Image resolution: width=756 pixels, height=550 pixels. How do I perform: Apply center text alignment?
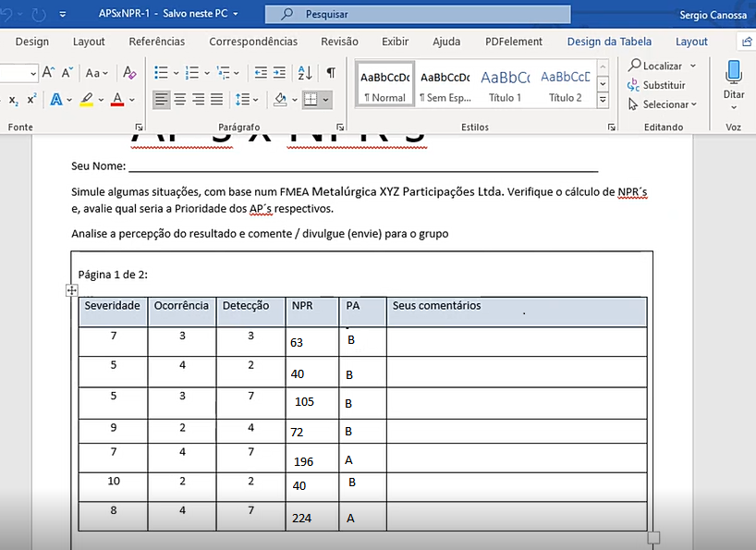(179, 99)
